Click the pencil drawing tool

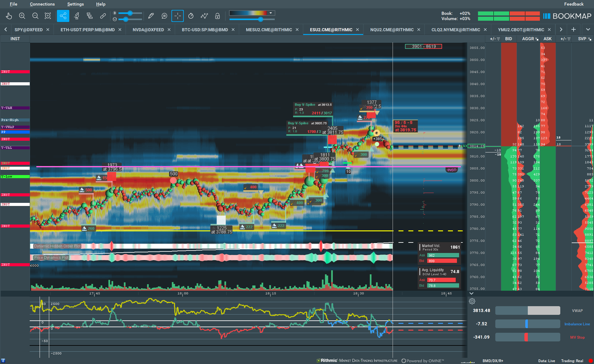click(x=151, y=16)
